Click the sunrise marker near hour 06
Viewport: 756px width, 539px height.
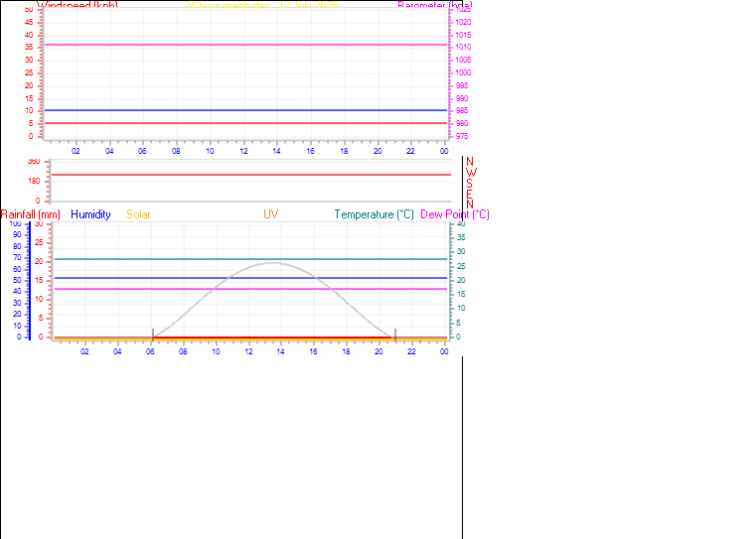[x=153, y=335]
